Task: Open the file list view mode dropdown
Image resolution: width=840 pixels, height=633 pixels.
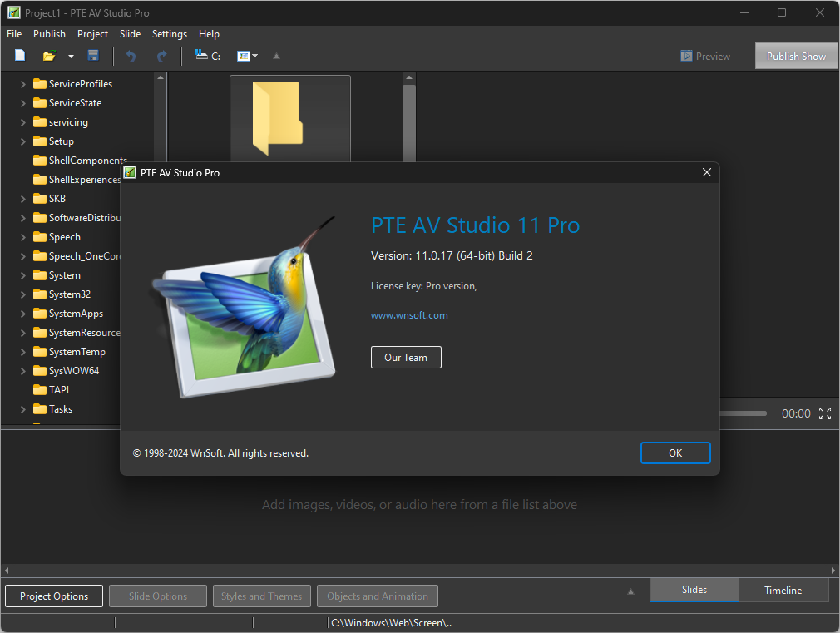Action: 248,56
